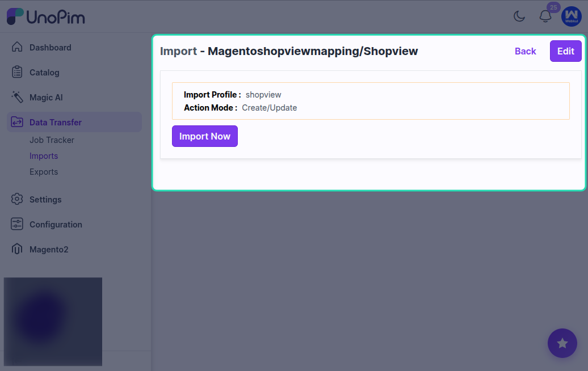Click the Import Profile label

tap(212, 95)
